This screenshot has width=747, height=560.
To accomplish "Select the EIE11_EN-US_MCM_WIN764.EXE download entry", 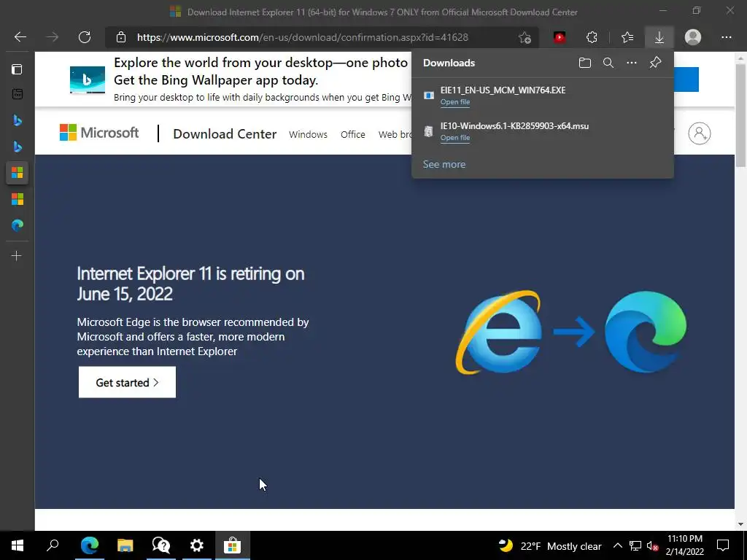I will [x=543, y=96].
